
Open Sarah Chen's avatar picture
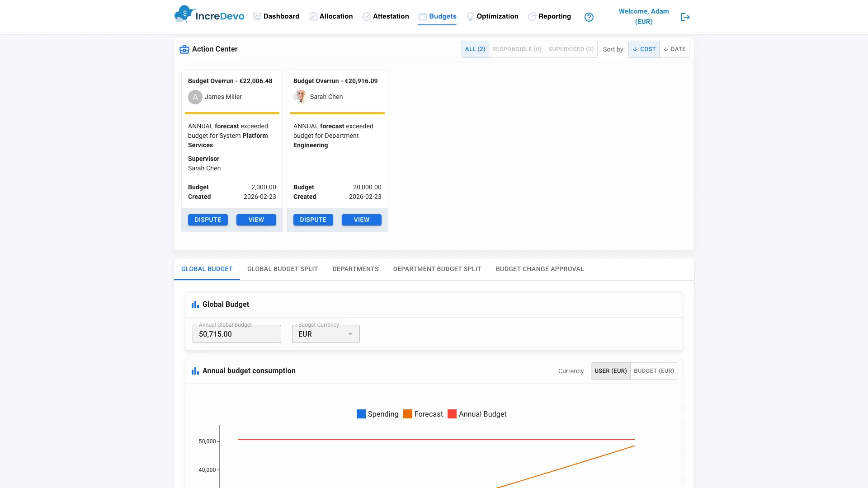pos(300,97)
